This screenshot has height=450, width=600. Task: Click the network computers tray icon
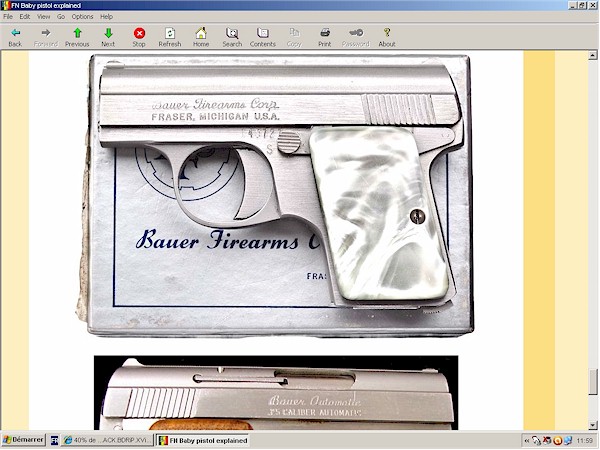pyautogui.click(x=568, y=441)
